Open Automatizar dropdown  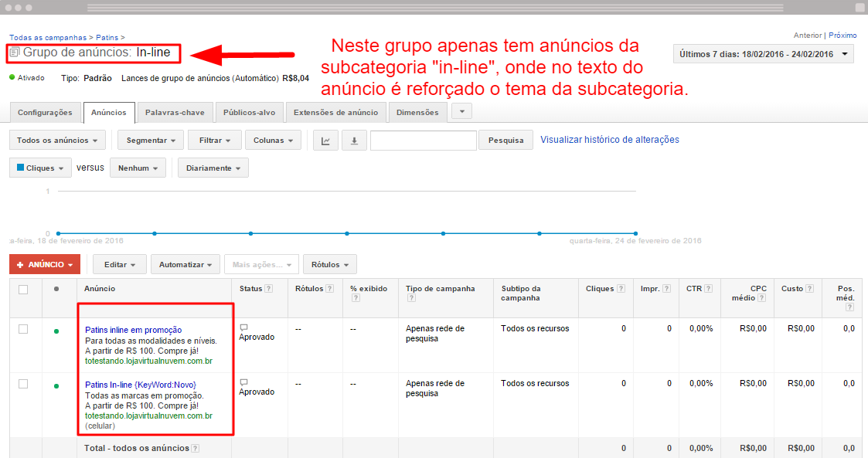coord(186,264)
